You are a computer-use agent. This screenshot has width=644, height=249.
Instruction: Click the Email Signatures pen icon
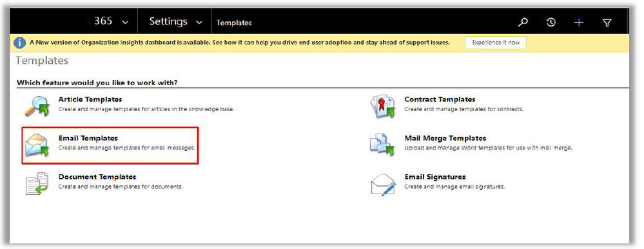pyautogui.click(x=383, y=184)
